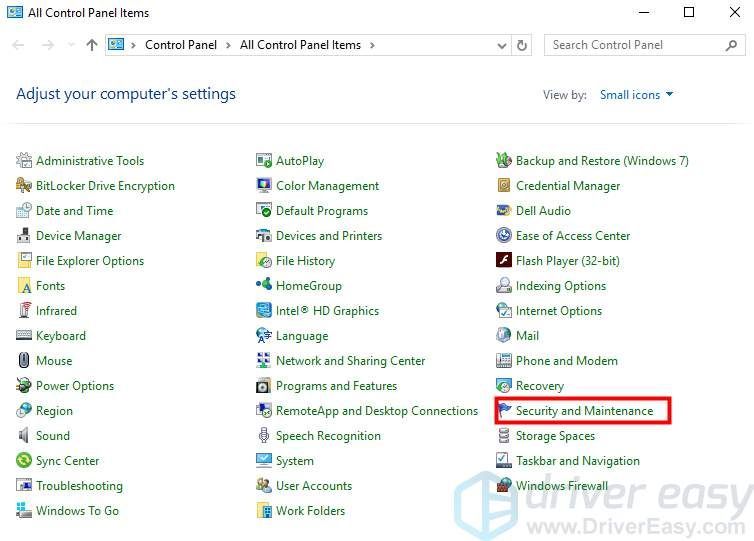Open the Dell Audio link
Viewport: 754px width, 541px height.
[x=543, y=210]
